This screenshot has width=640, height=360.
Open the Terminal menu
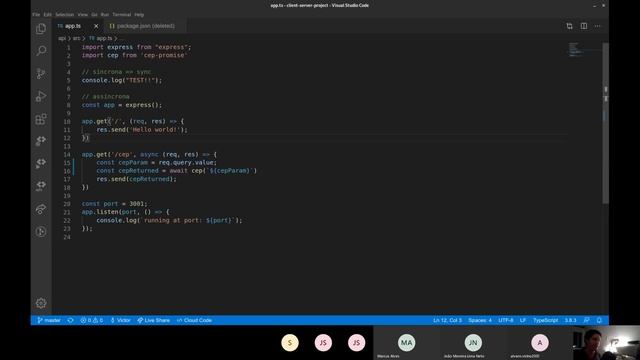(122, 15)
